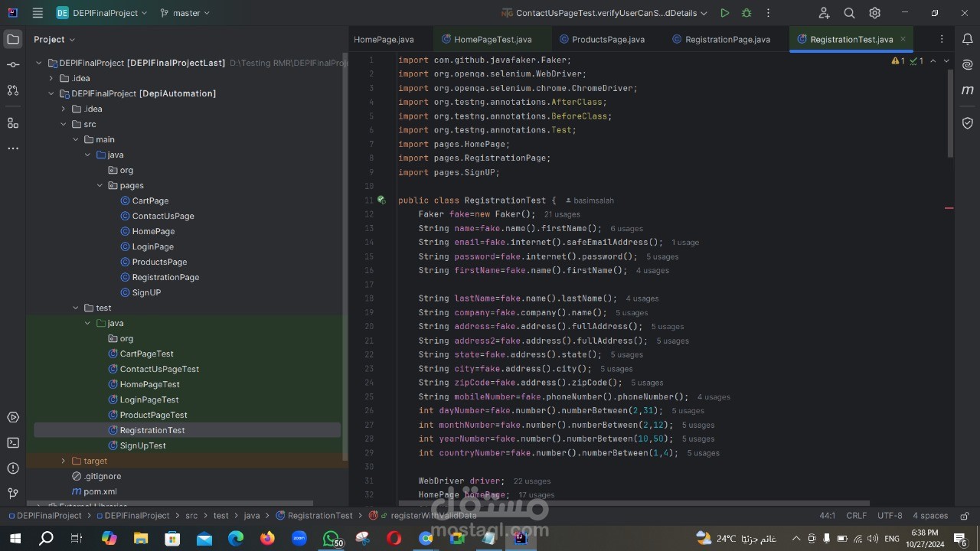The image size is (980, 551).
Task: Expand the target folder
Action: click(x=64, y=461)
